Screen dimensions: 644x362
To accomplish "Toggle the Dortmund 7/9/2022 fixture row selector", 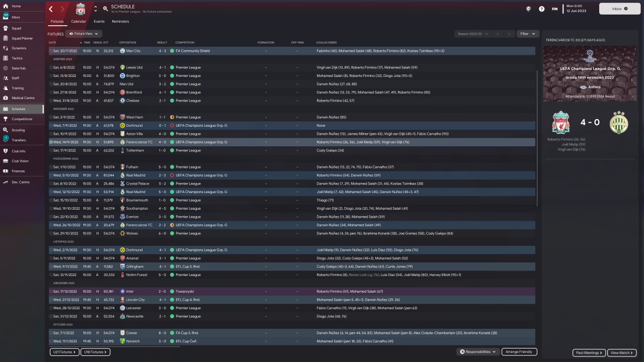I will [51, 125].
